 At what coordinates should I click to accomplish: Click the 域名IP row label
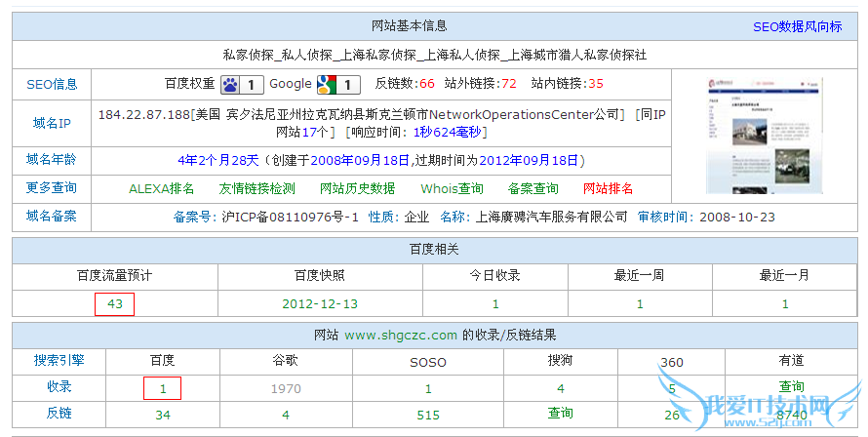click(x=52, y=124)
